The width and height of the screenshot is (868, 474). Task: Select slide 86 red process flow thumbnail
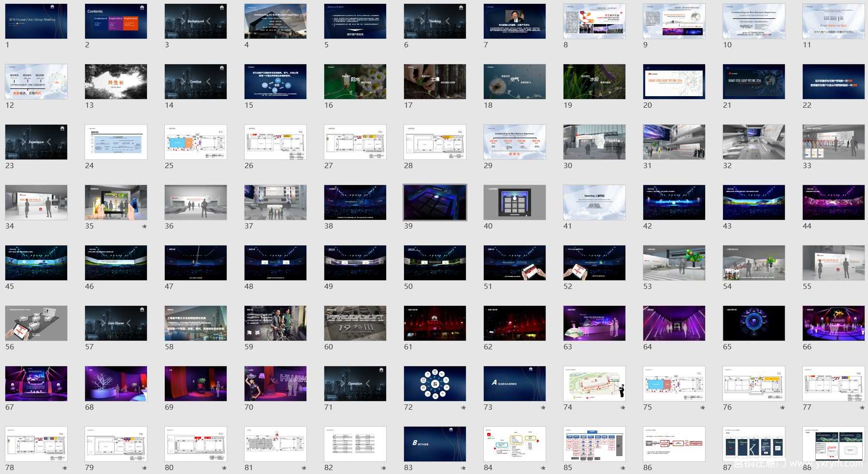[x=674, y=444]
